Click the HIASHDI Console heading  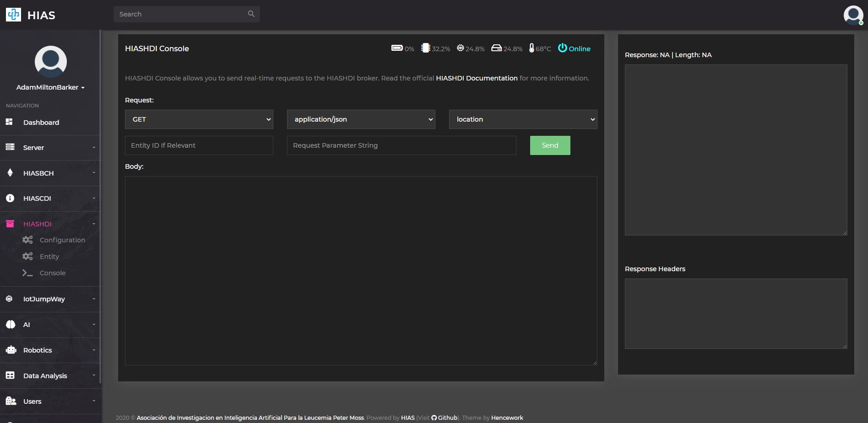point(157,48)
